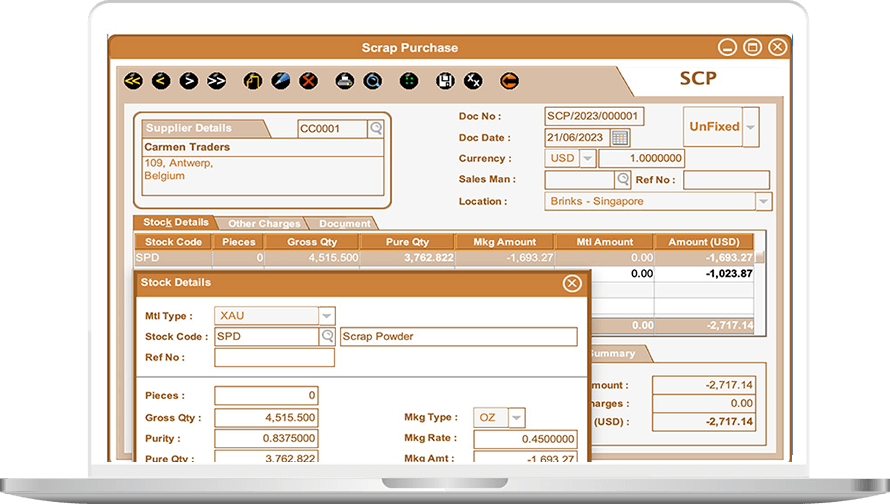Search supplier code with magnifier icon
Image resolution: width=890 pixels, height=504 pixels.
pos(376,129)
